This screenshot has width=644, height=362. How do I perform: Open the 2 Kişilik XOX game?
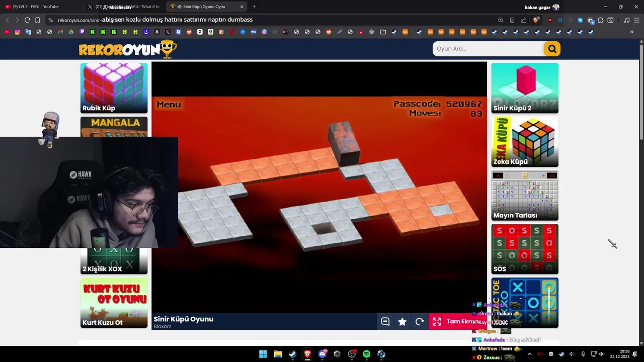[114, 261]
